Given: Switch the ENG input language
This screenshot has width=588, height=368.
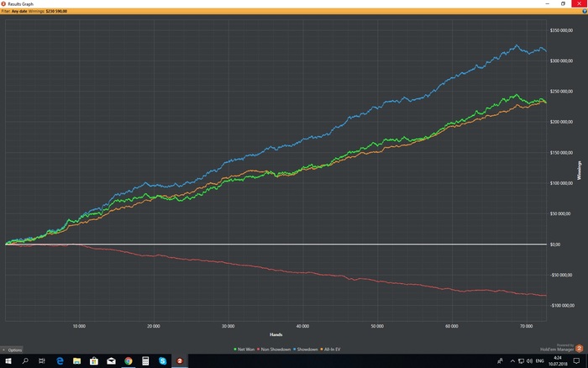Looking at the screenshot, I should (x=539, y=361).
